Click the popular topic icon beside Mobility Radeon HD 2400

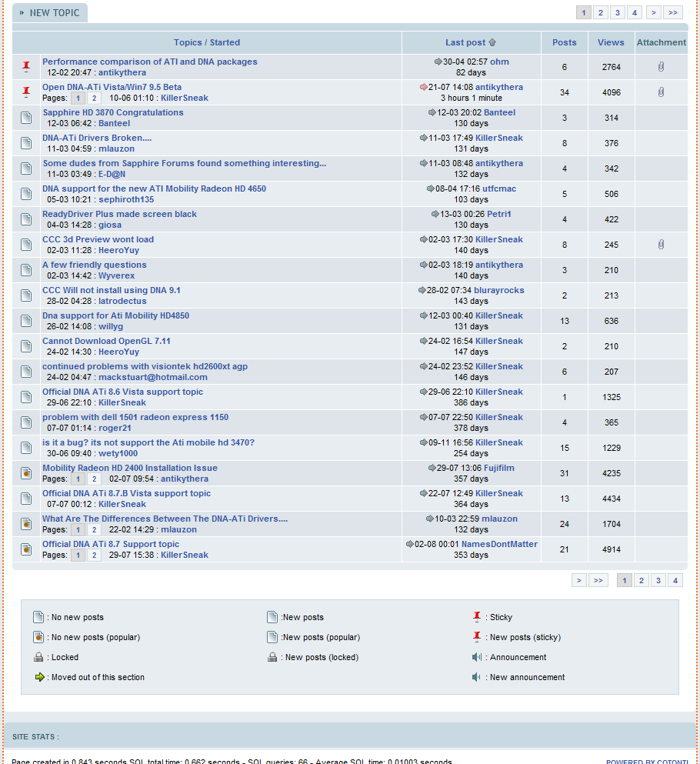(26, 473)
